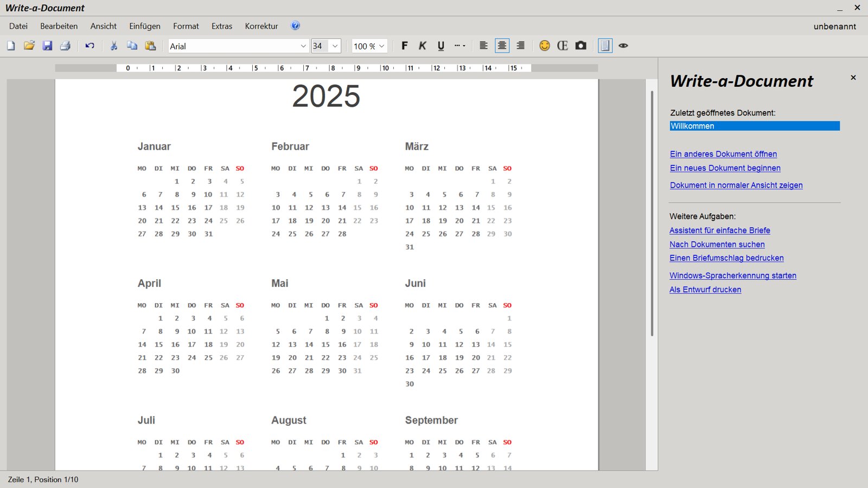868x488 pixels.
Task: Open the Korrektur menu
Action: point(261,26)
